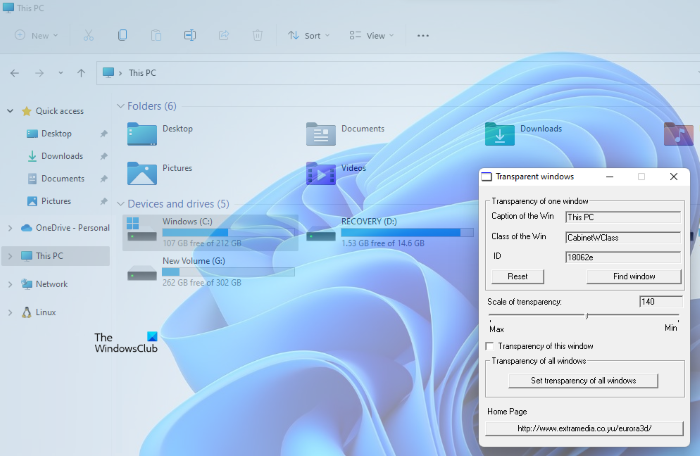Enable Transparency of this window checkbox
The image size is (700, 456).
[x=490, y=346]
